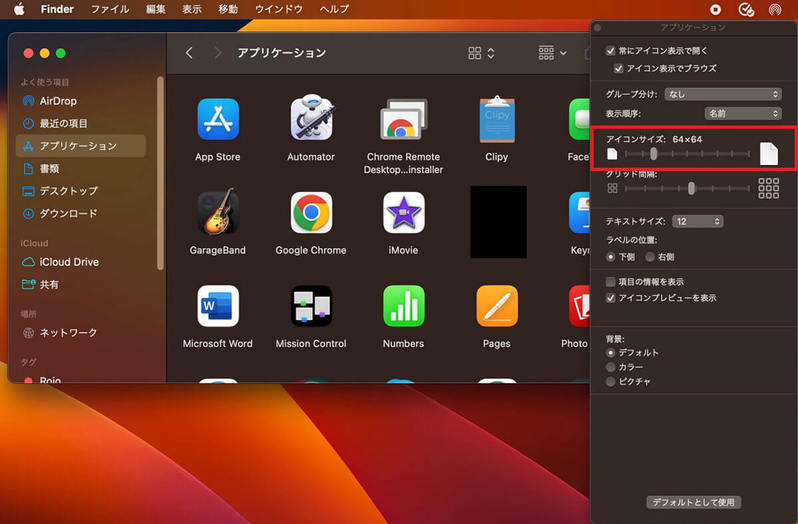Open the ファイル menu
The width and height of the screenshot is (798, 524).
110,9
